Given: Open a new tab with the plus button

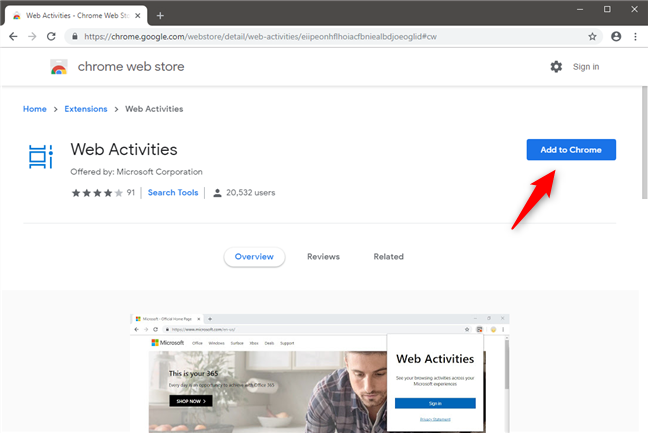Looking at the screenshot, I should 160,16.
